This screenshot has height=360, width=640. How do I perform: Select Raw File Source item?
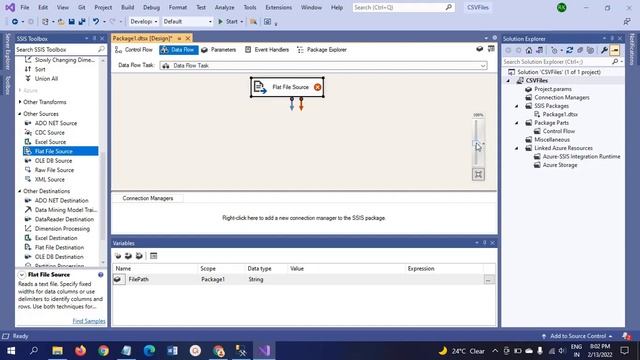[54, 170]
